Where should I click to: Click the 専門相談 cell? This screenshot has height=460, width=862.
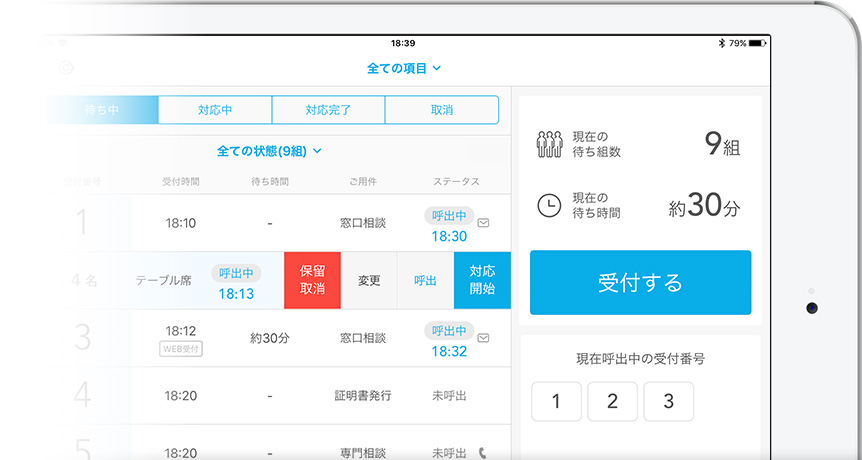[x=363, y=453]
